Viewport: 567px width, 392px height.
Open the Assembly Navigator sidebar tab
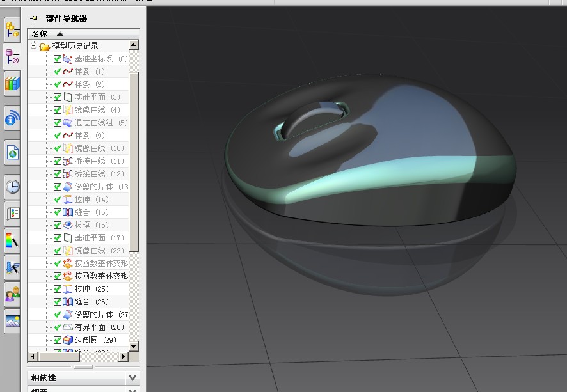click(12, 29)
